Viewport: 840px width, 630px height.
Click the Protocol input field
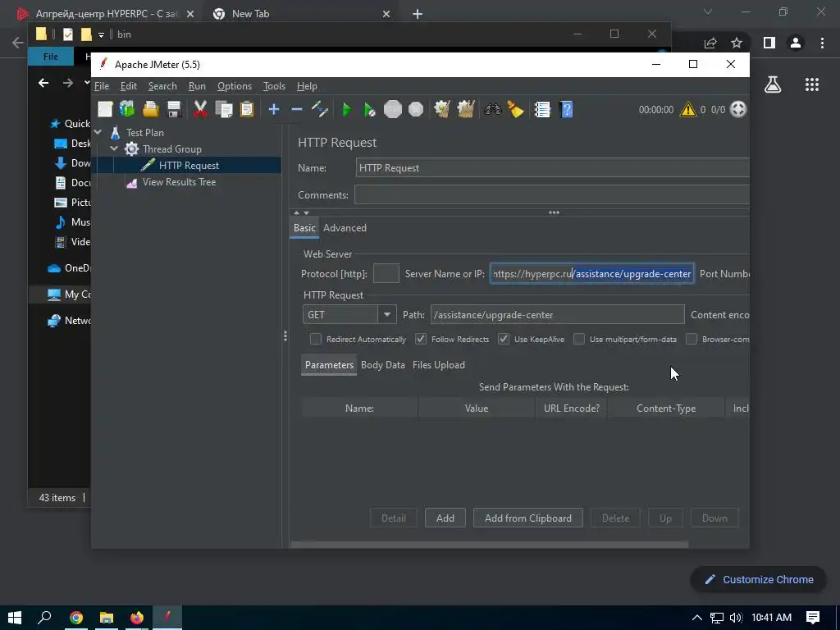386,273
